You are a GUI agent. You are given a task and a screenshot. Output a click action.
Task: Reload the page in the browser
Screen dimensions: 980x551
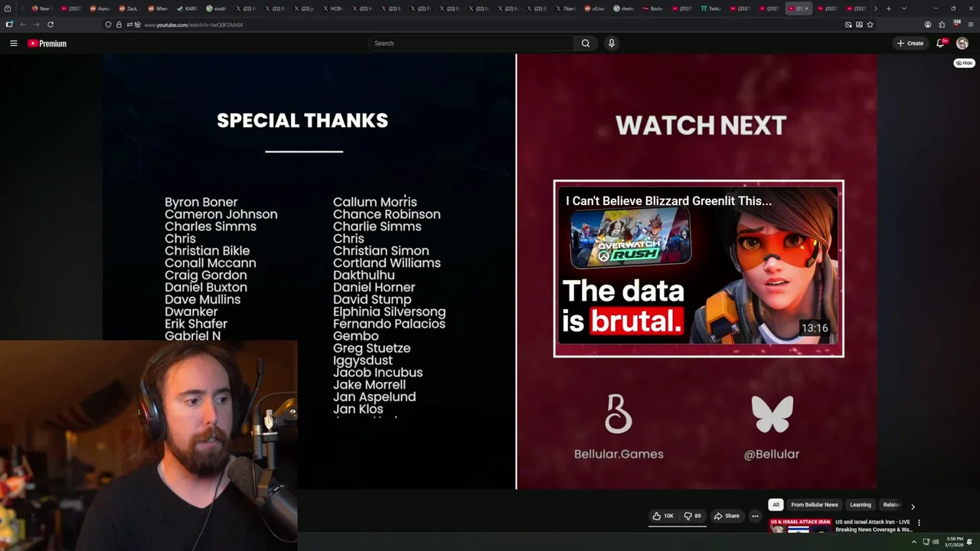[51, 24]
